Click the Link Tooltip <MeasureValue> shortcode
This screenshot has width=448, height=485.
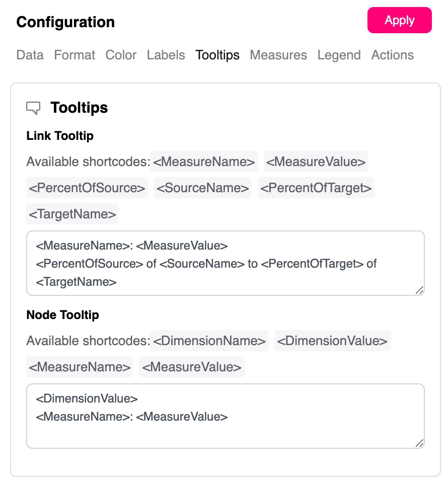pyautogui.click(x=316, y=161)
